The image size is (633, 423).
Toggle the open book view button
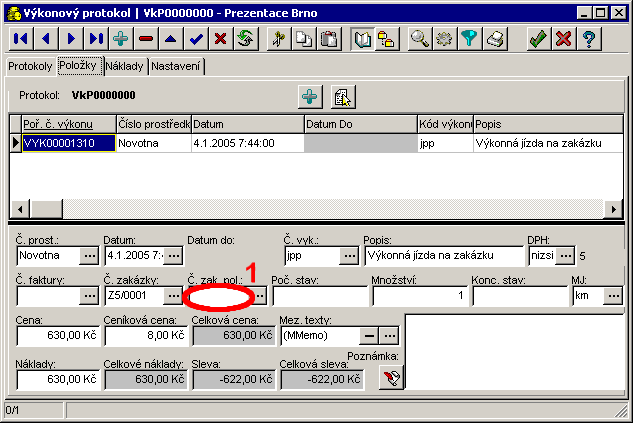362,39
